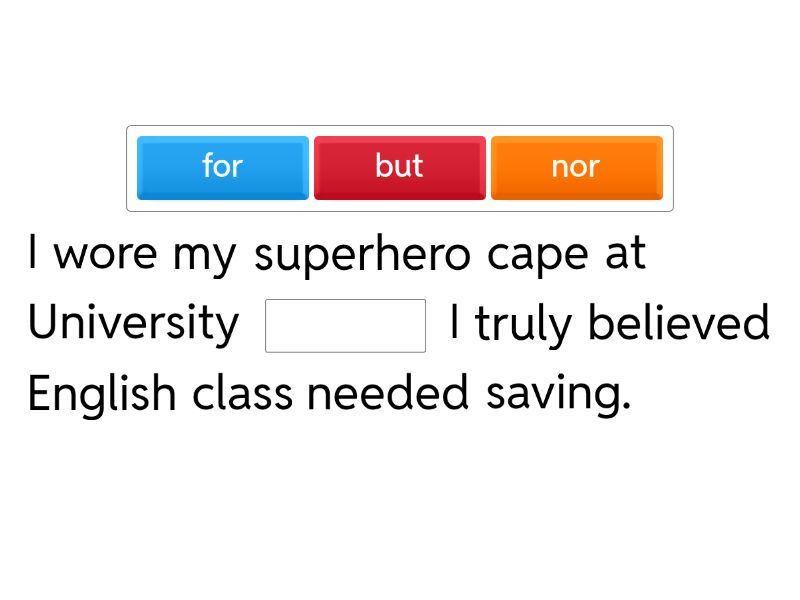Pick the conjunction "but" from the word bank
The image size is (800, 600).
pyautogui.click(x=399, y=167)
